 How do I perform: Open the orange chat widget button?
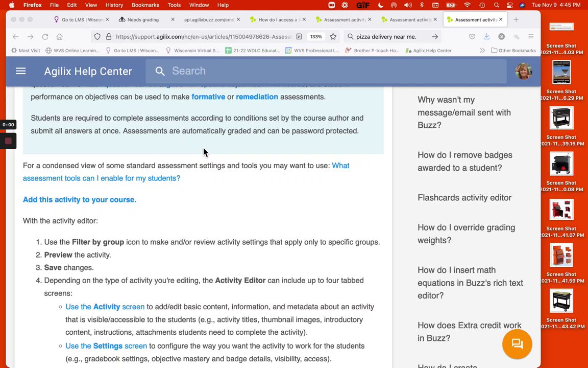coord(517,344)
